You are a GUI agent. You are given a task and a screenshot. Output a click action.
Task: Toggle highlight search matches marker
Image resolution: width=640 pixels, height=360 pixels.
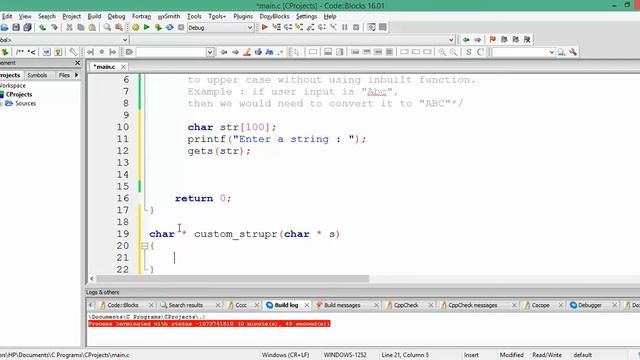[x=247, y=52]
